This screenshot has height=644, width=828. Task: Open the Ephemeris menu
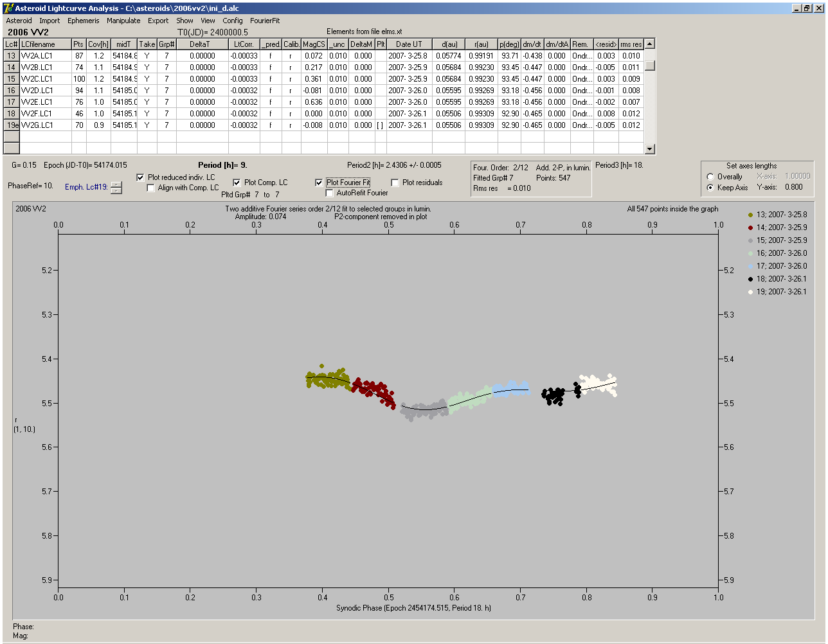tap(83, 21)
